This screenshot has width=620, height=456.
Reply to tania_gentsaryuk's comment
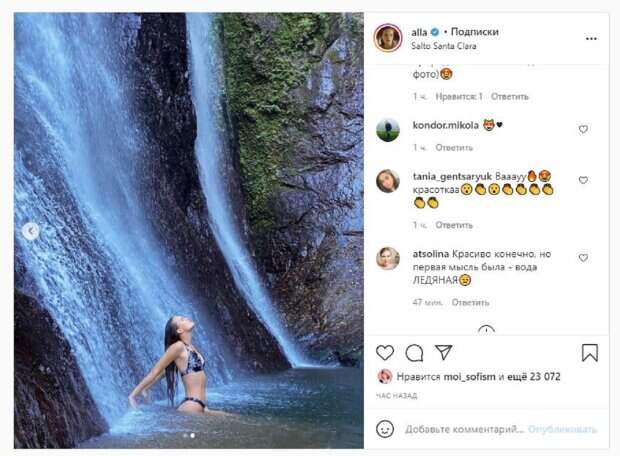coord(454,225)
